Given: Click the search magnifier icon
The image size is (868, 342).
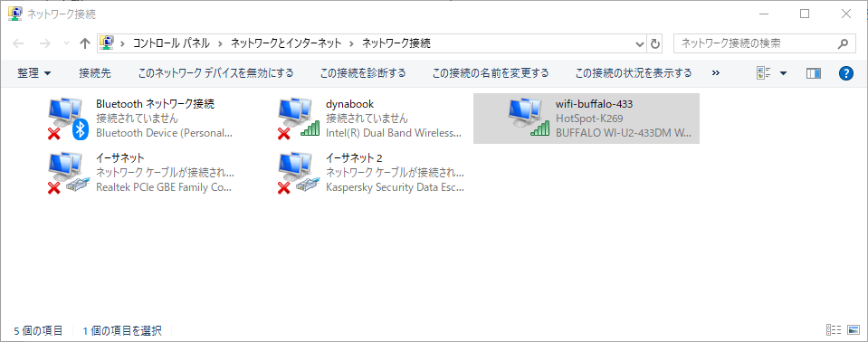Looking at the screenshot, I should [x=843, y=43].
